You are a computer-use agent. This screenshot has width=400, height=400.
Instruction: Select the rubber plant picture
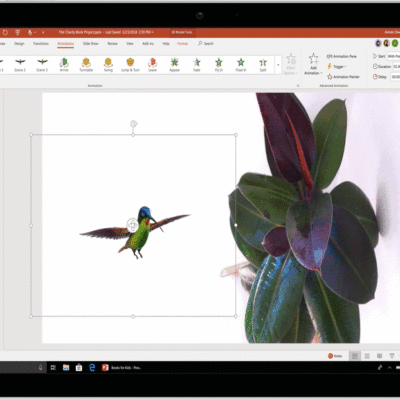[303, 218]
